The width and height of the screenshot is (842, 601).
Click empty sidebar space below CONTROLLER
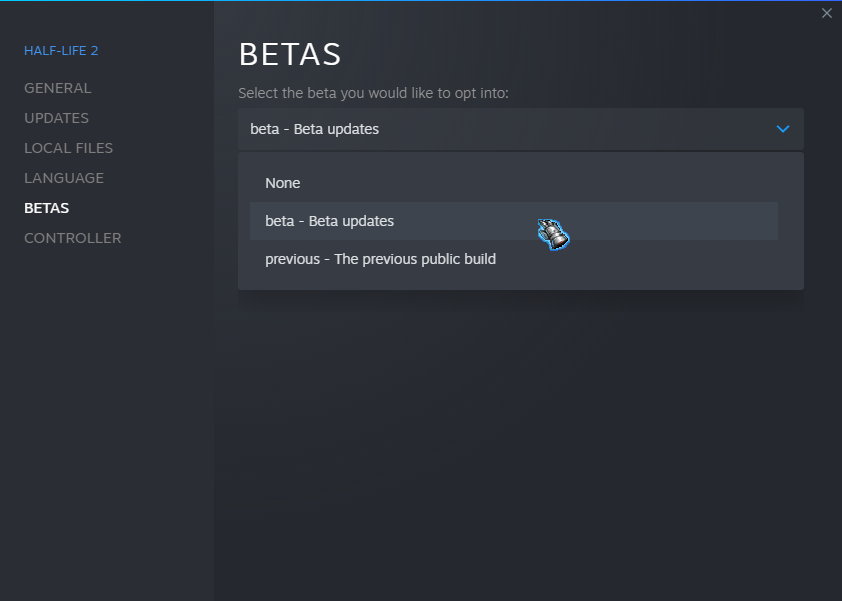[106, 400]
